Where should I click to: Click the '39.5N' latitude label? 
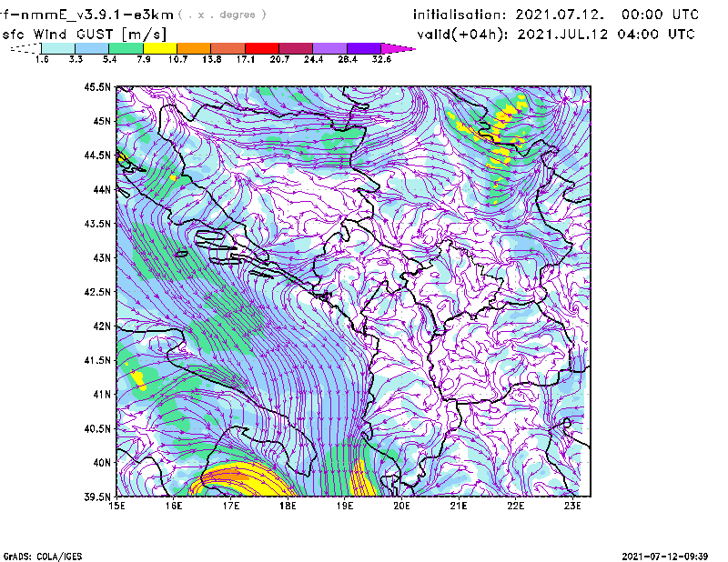(97, 497)
